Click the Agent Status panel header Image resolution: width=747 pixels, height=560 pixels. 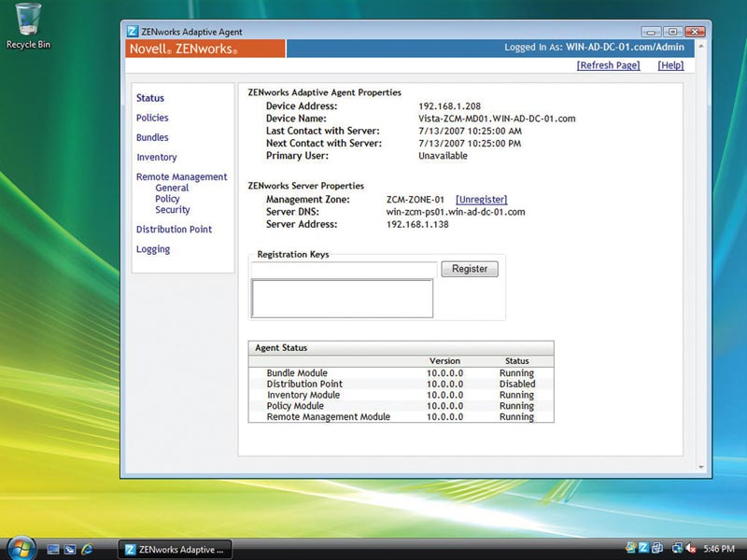(x=401, y=347)
